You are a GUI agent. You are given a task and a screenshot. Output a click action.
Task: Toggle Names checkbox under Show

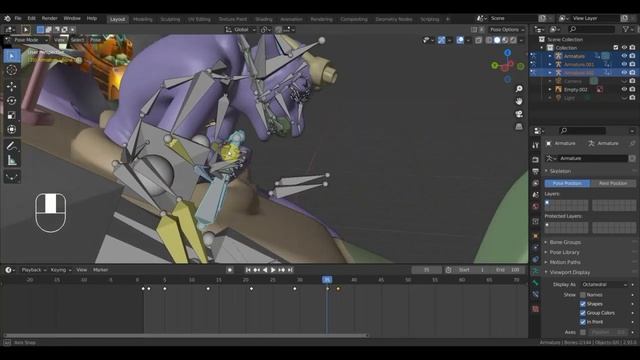583,295
